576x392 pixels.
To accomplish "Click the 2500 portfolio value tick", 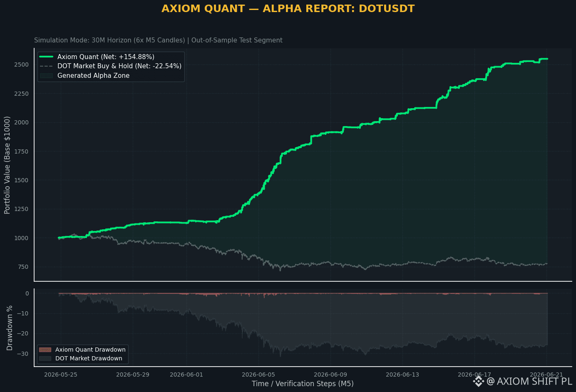I will (21, 65).
